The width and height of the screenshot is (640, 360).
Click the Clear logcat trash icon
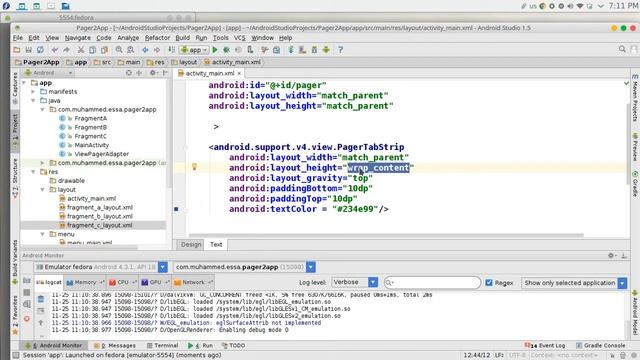40,299
